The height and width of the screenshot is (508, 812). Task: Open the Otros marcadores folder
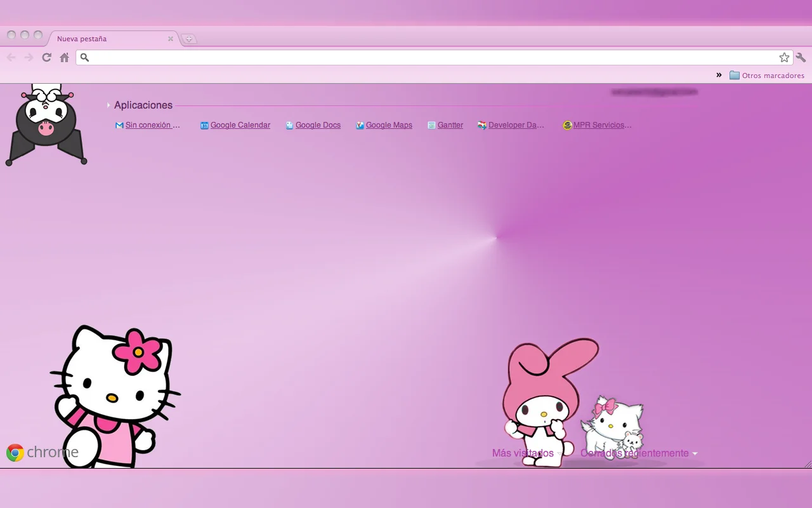[x=767, y=76]
